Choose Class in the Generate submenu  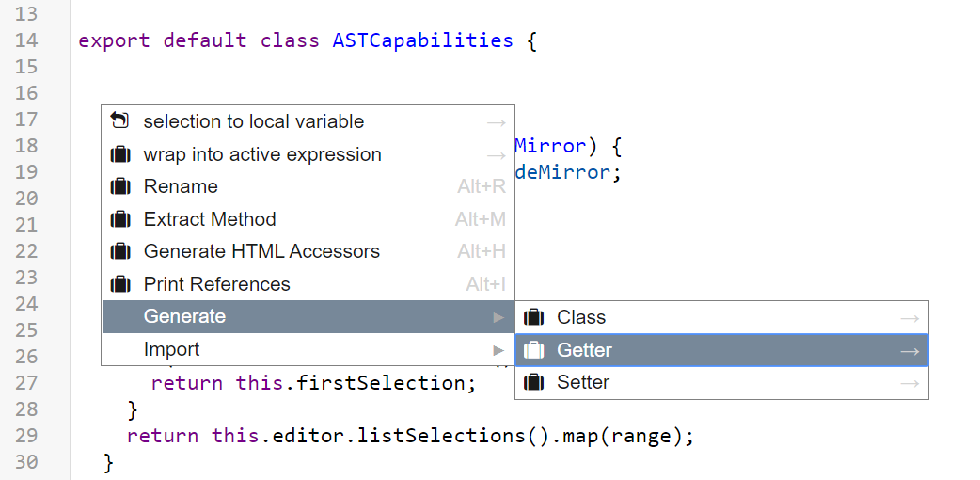581,317
